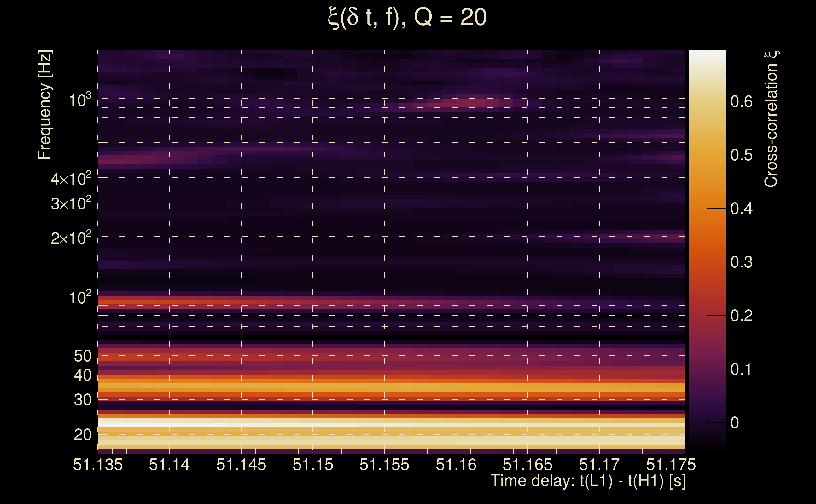
Task: Click the 0 tick label on colorbar
Action: pos(735,423)
